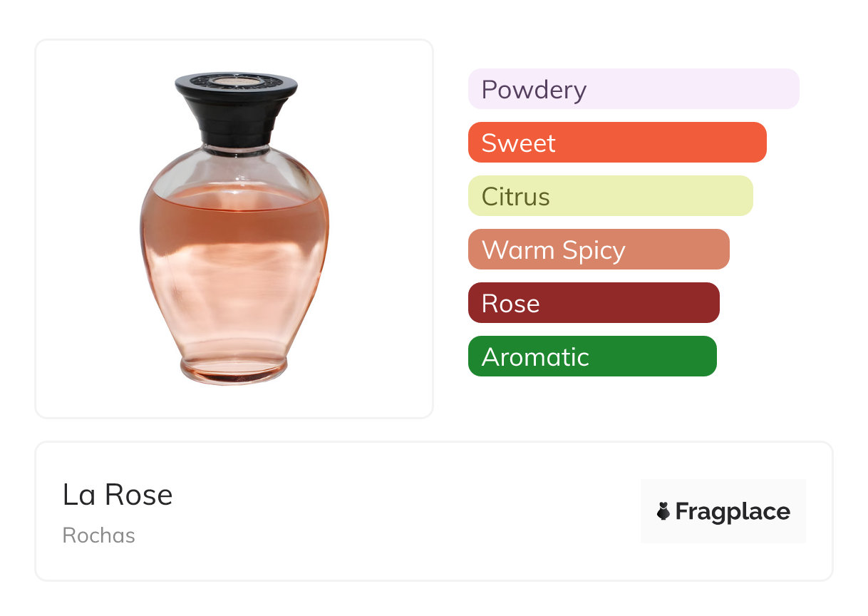Select the pale yellow Citrus accord bar
This screenshot has height=616, width=868.
tap(610, 196)
